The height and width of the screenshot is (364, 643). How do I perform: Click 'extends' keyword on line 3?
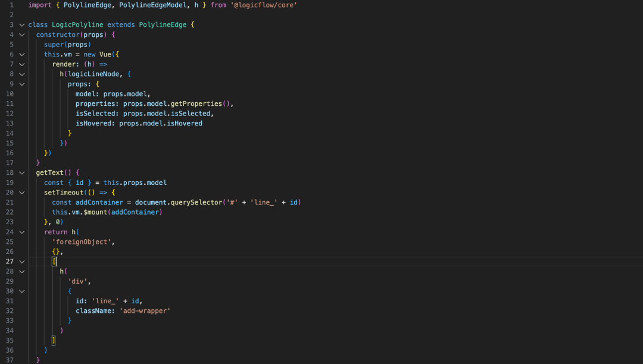tap(121, 24)
